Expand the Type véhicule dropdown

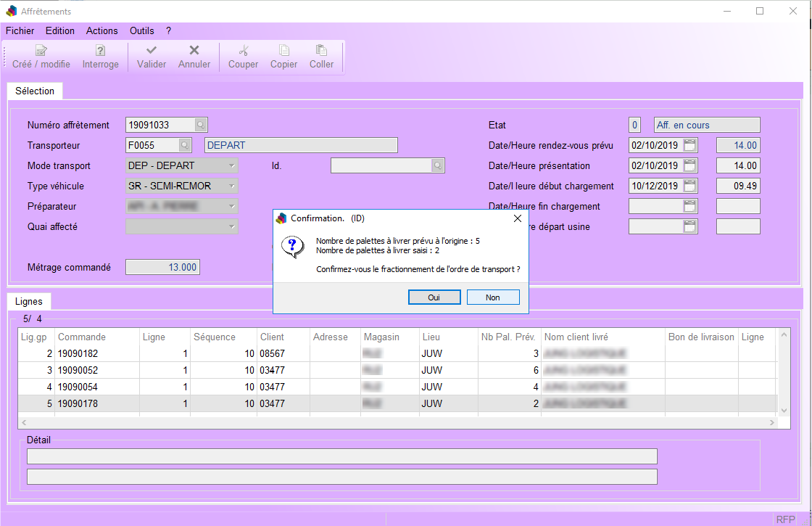pyautogui.click(x=231, y=186)
